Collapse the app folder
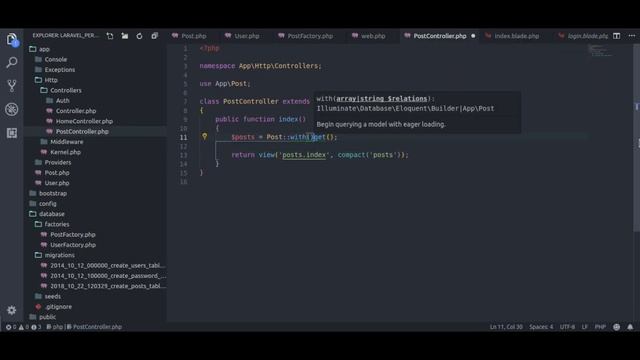 coord(44,49)
